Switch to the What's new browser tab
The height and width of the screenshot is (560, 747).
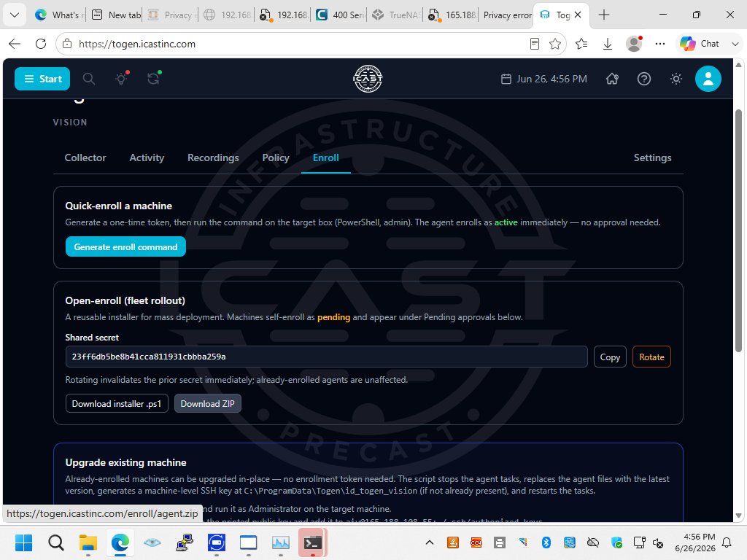(59, 15)
